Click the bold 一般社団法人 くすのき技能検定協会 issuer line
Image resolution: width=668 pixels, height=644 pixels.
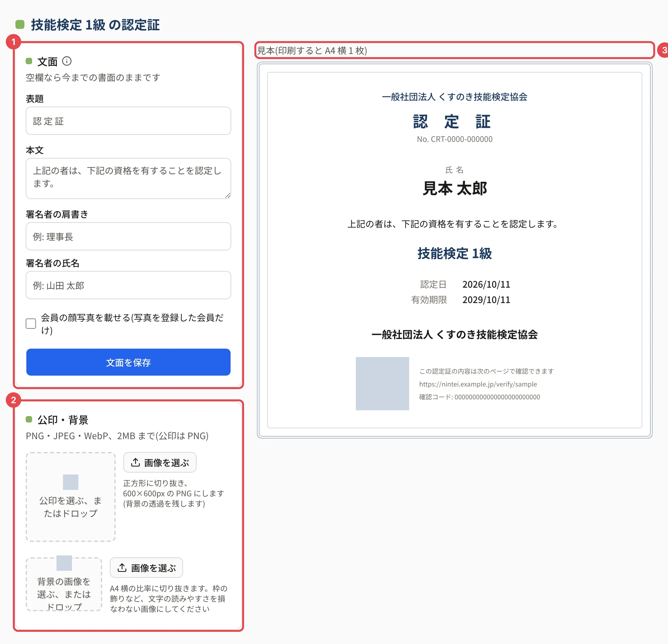pos(455,335)
